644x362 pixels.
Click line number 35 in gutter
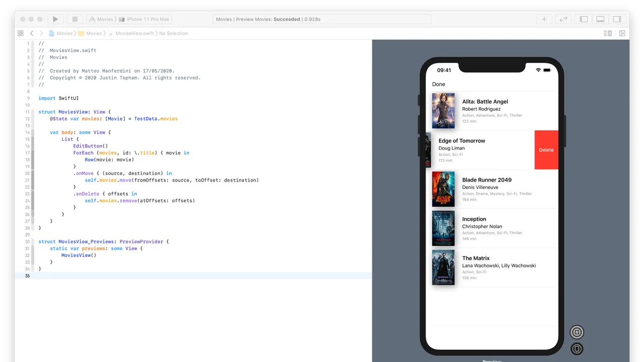27,276
